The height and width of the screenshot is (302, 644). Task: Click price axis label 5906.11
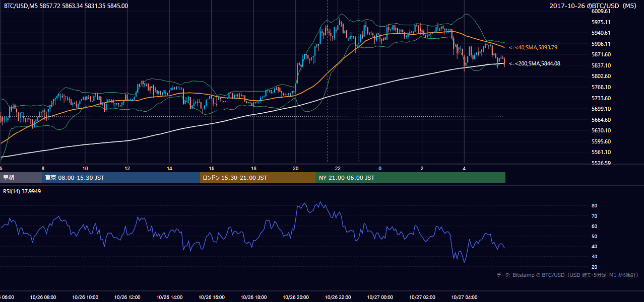(x=601, y=44)
